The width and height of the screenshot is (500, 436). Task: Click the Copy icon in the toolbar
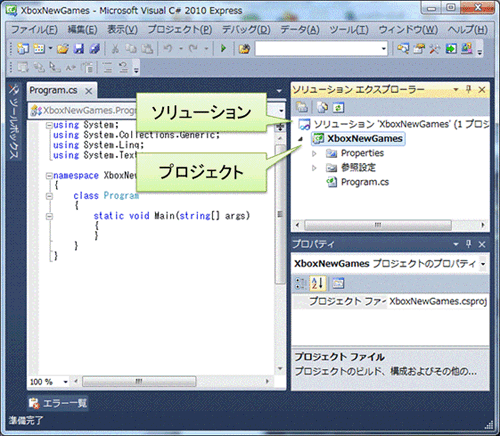[x=131, y=49]
